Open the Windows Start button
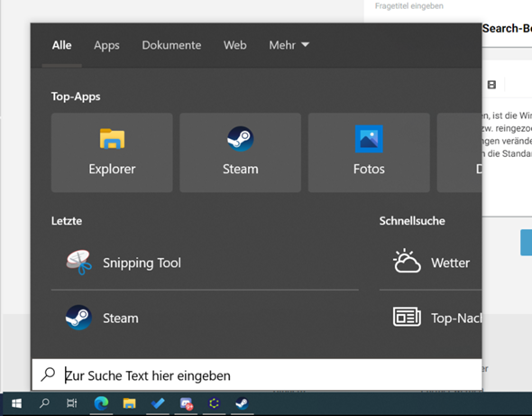The image size is (532, 416). click(16, 403)
